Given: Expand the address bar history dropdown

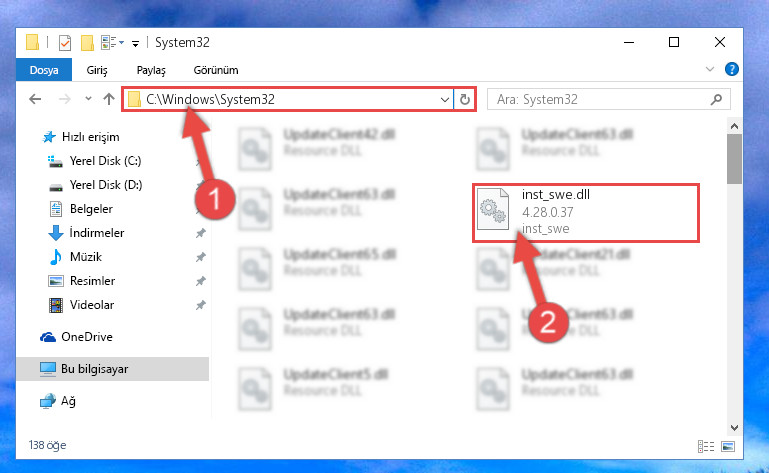Looking at the screenshot, I should coord(444,100).
